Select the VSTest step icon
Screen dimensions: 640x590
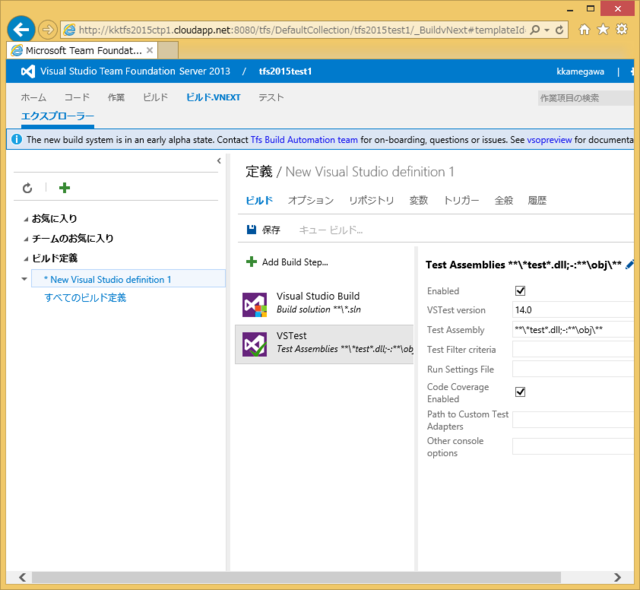(x=255, y=344)
